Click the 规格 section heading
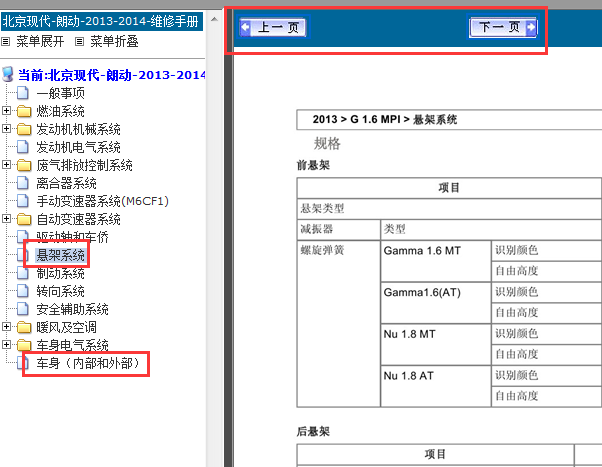This screenshot has height=467, width=602. click(x=327, y=144)
